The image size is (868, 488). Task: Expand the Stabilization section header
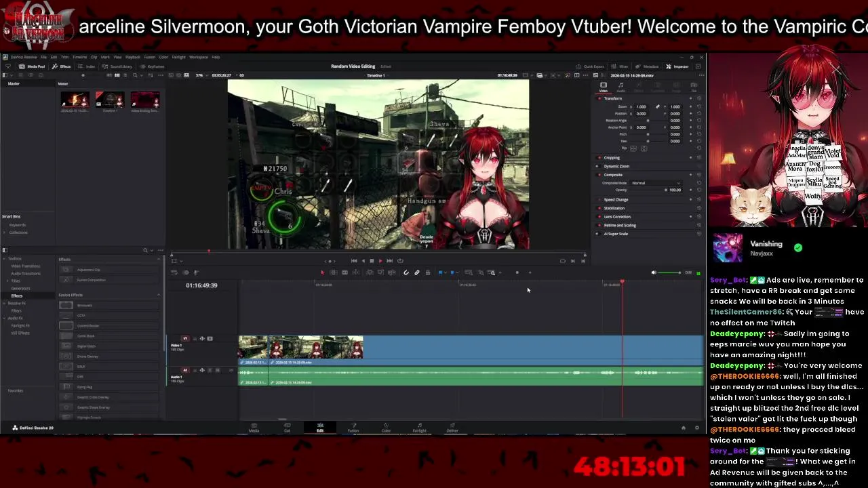[x=614, y=208]
